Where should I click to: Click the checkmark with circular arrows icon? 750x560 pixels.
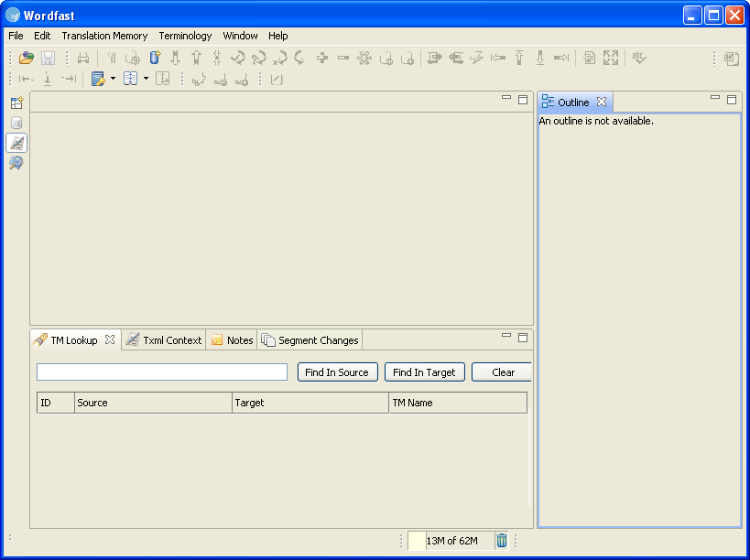[x=238, y=58]
